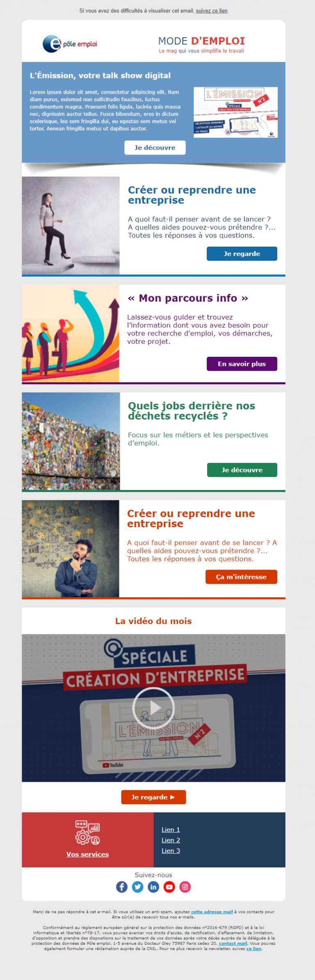Open the Facebook social icon
Image resolution: width=315 pixels, height=980 pixels.
coord(122,887)
